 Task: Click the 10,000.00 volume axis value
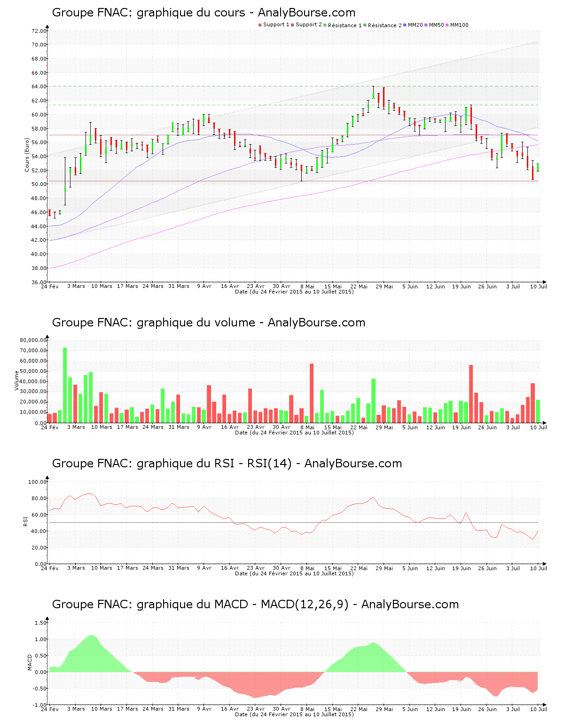(33, 412)
